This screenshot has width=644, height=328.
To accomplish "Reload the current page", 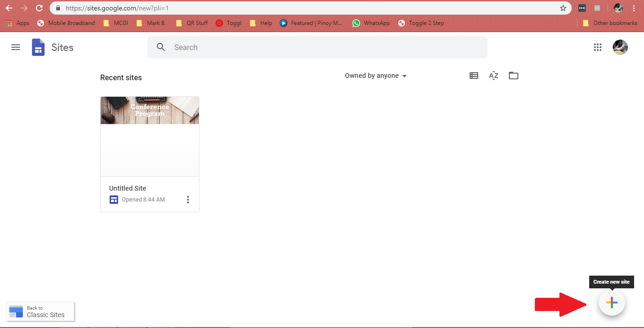I will tap(39, 8).
